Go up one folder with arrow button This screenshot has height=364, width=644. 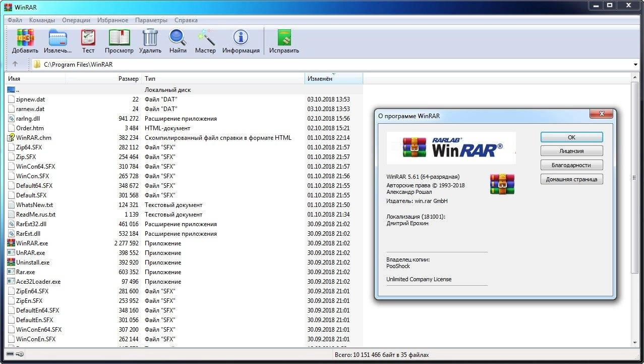pos(15,64)
